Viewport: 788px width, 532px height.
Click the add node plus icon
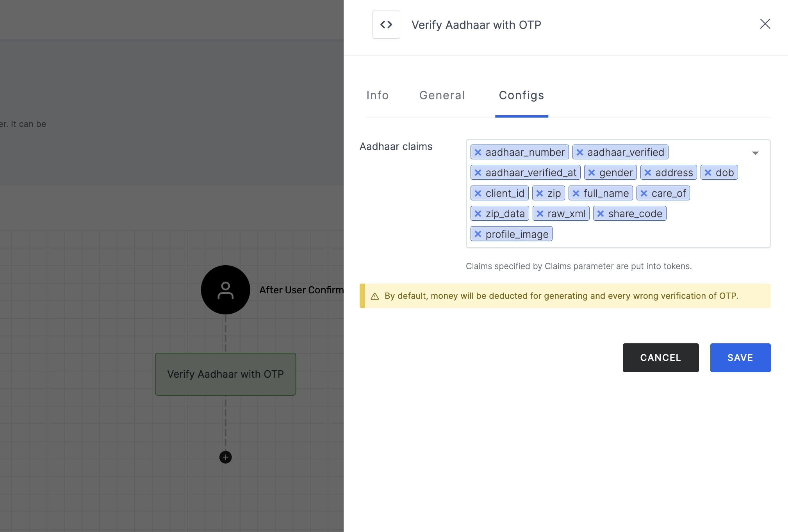pos(225,457)
